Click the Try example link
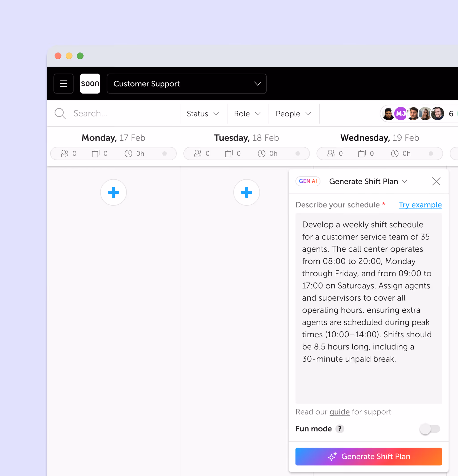Screen dimensions: 458x476 click(x=420, y=205)
